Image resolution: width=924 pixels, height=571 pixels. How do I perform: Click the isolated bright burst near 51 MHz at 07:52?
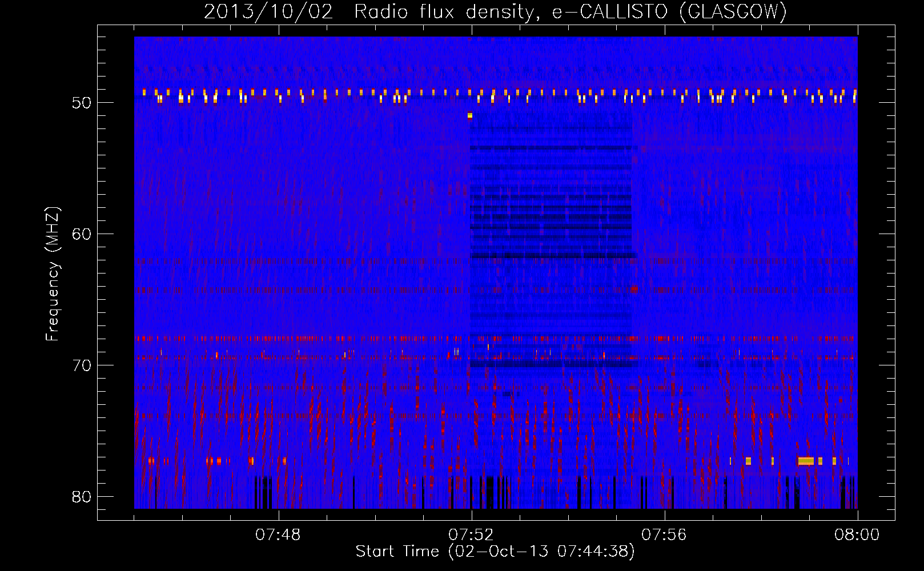point(470,116)
